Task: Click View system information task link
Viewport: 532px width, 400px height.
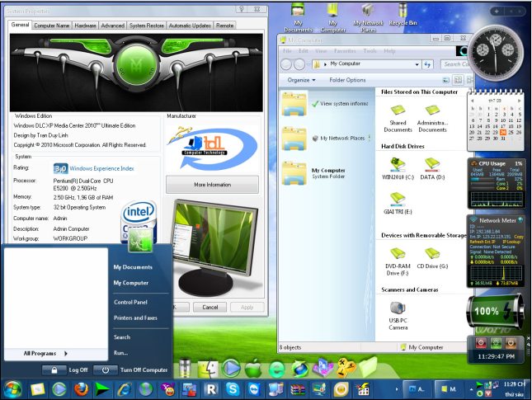Action: click(341, 103)
